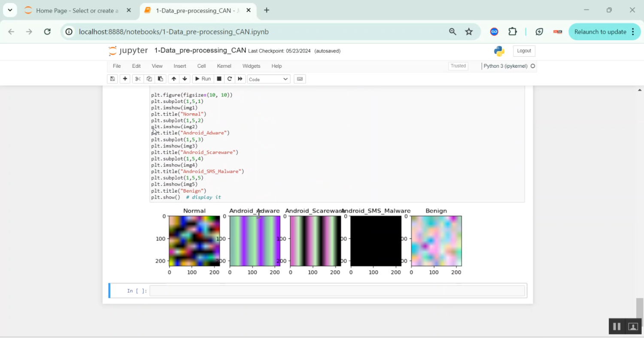Save the notebook checkpoint
This screenshot has height=338, width=644.
click(x=112, y=78)
